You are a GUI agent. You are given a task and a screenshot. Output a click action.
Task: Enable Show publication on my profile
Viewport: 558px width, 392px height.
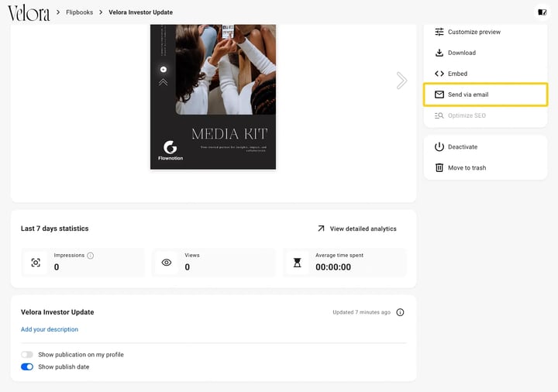coord(26,354)
